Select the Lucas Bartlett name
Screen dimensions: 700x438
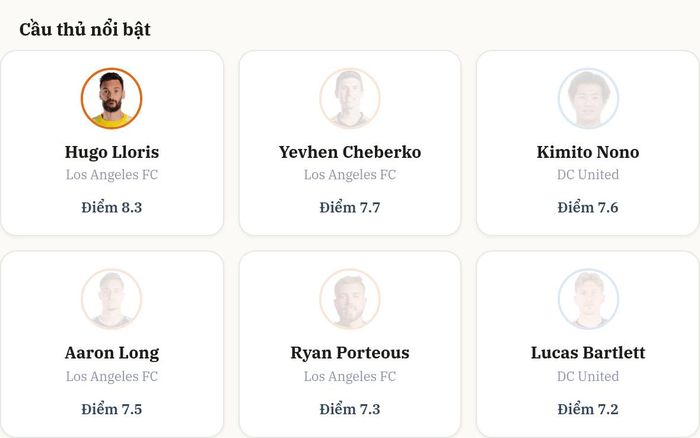tap(588, 353)
